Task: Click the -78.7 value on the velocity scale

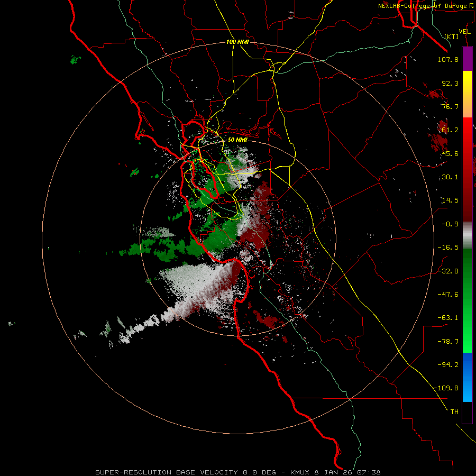Action: [x=448, y=342]
